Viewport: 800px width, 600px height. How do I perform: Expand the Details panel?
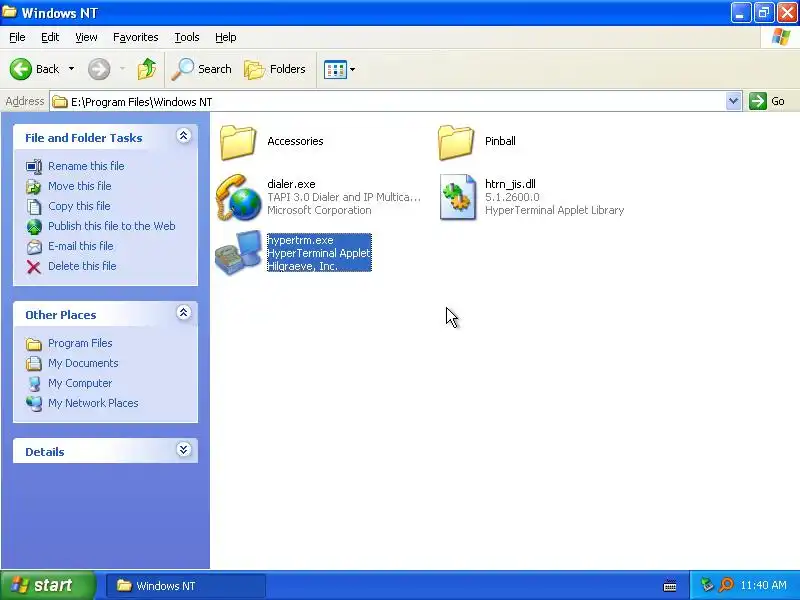[184, 449]
